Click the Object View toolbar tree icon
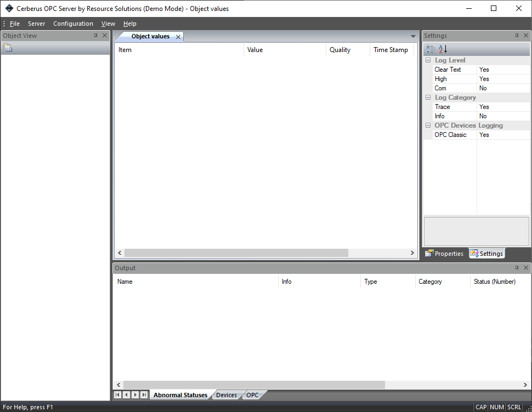Screen dimensions: 532x412 click(8, 48)
